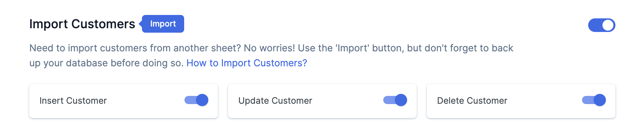
Task: Click the white knob of the top-right toggle
Action: pos(608,25)
